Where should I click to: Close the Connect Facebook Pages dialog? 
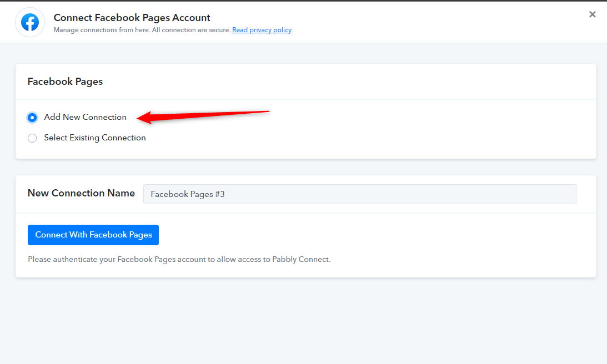click(x=593, y=14)
